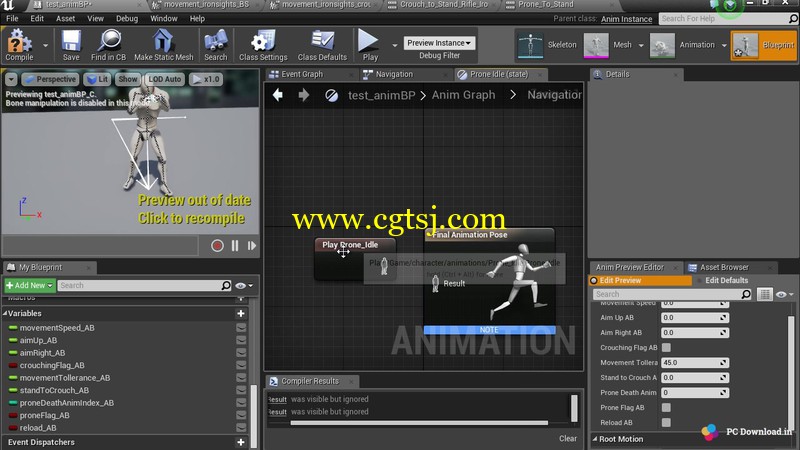800x450 pixels.
Task: Switch to Event Graph tab
Action: [x=302, y=74]
